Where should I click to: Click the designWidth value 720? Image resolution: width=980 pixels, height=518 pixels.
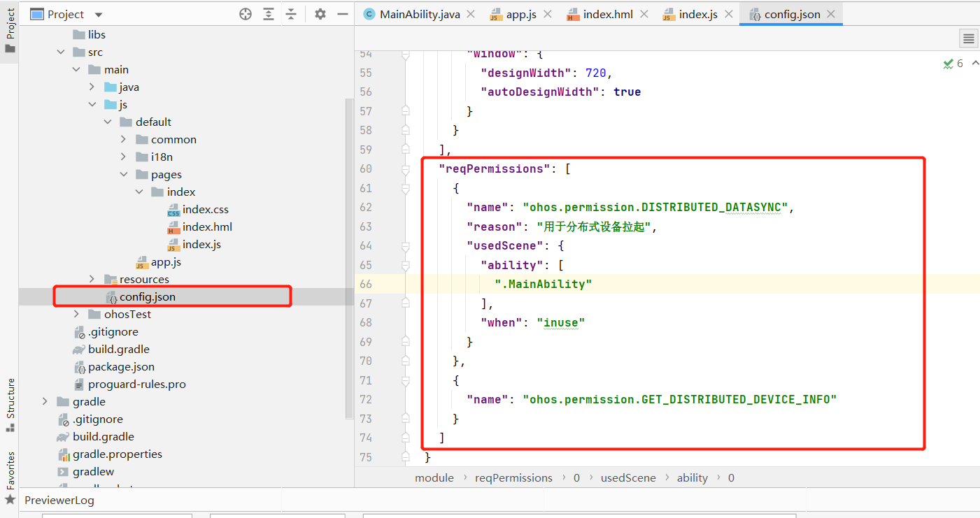596,73
